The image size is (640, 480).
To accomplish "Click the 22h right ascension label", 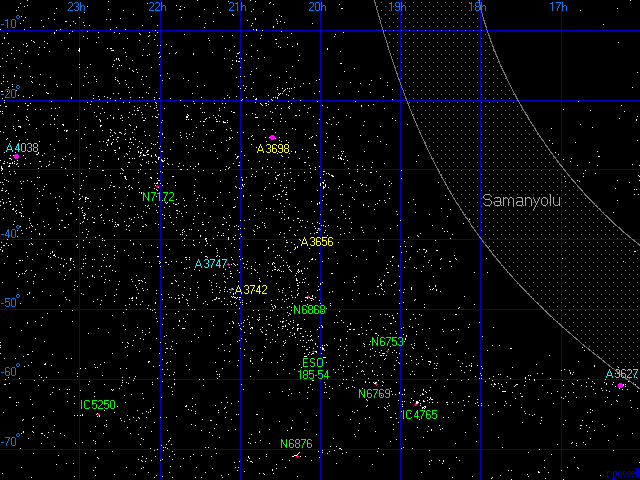I will pyautogui.click(x=156, y=7).
